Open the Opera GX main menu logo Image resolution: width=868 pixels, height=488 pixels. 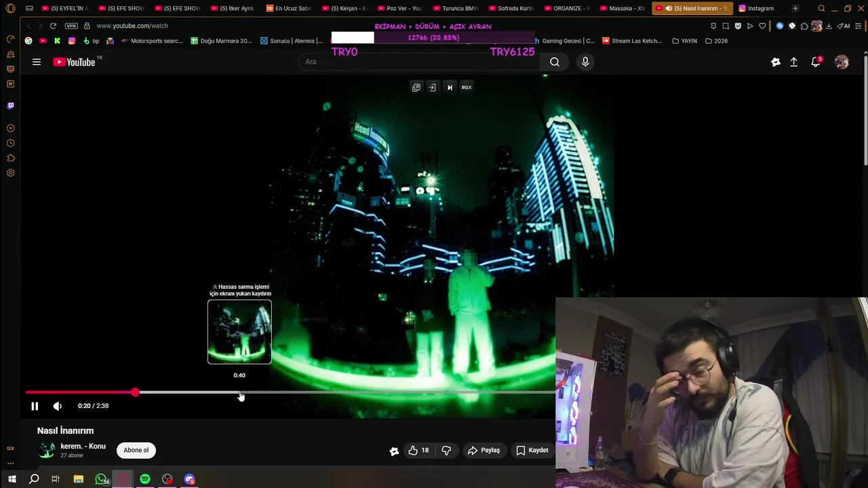[10, 8]
